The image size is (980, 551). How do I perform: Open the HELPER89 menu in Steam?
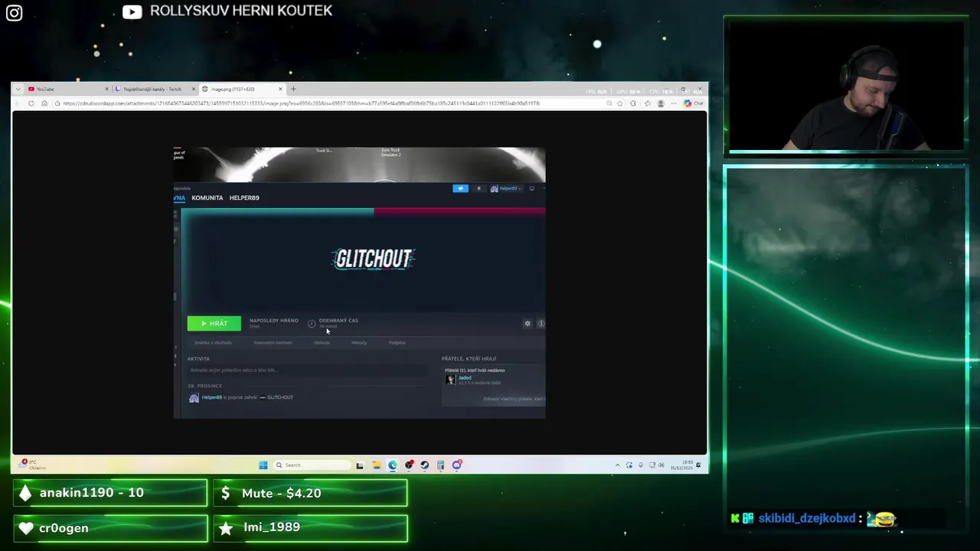click(244, 198)
